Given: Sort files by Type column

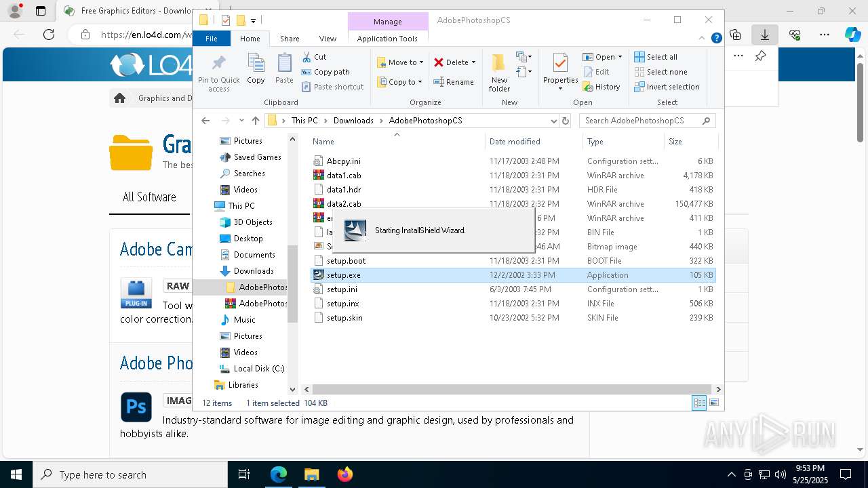Looking at the screenshot, I should 623,141.
